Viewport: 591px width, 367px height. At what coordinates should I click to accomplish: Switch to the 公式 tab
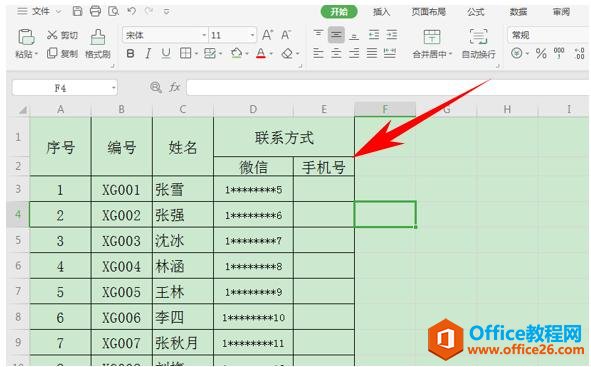476,12
